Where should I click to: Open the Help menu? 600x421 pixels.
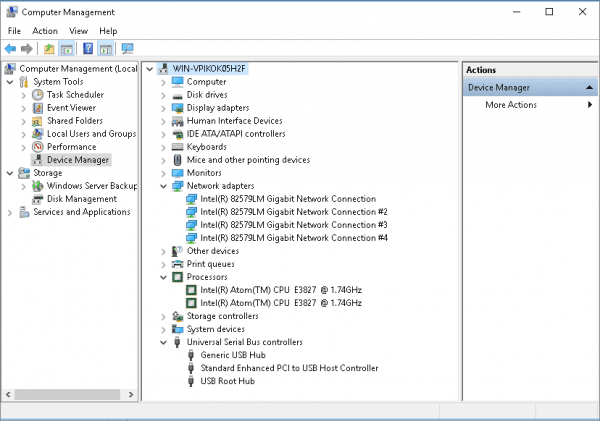(x=108, y=31)
